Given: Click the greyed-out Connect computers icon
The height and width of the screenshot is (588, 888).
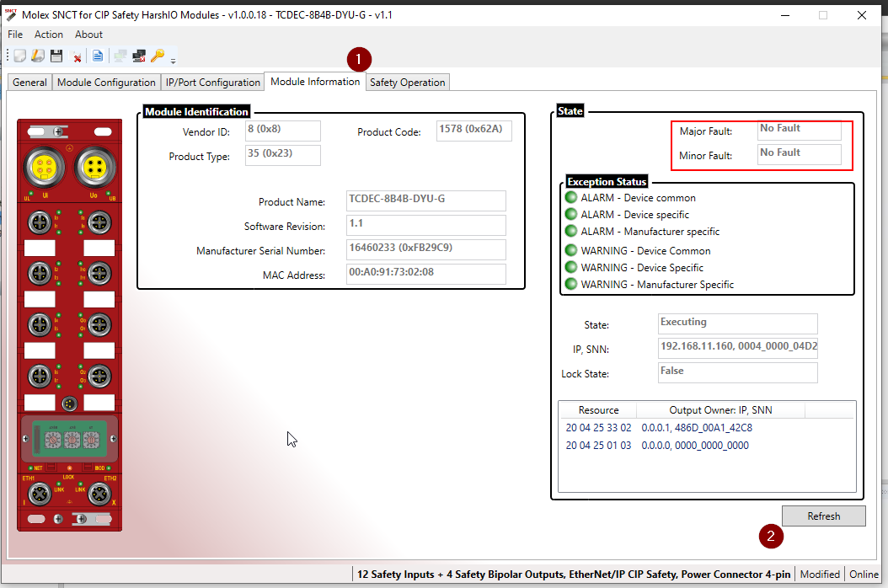Looking at the screenshot, I should (120, 56).
